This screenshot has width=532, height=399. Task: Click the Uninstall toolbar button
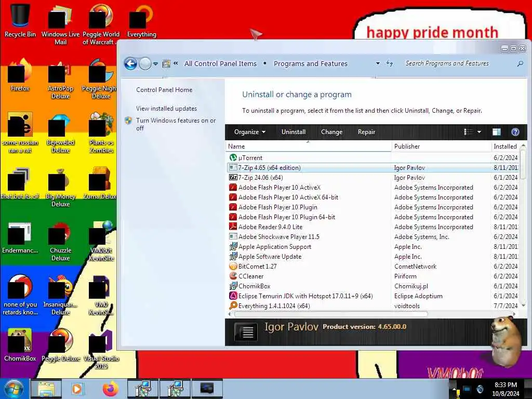[294, 132]
